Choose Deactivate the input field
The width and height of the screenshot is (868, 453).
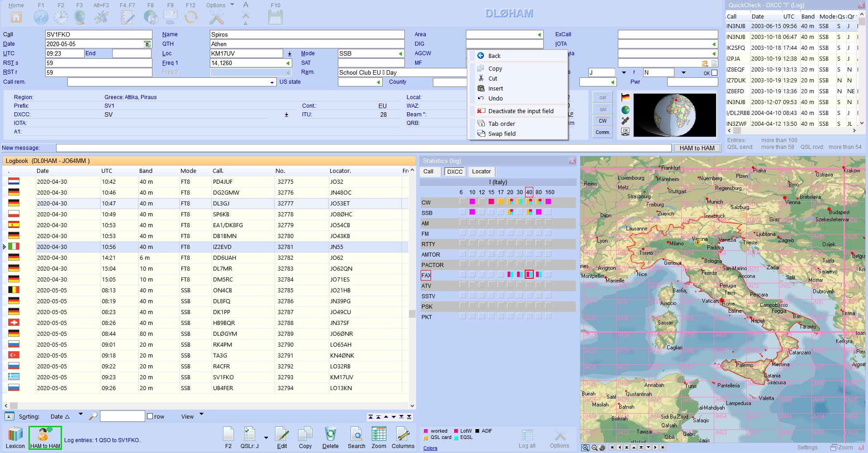click(518, 111)
